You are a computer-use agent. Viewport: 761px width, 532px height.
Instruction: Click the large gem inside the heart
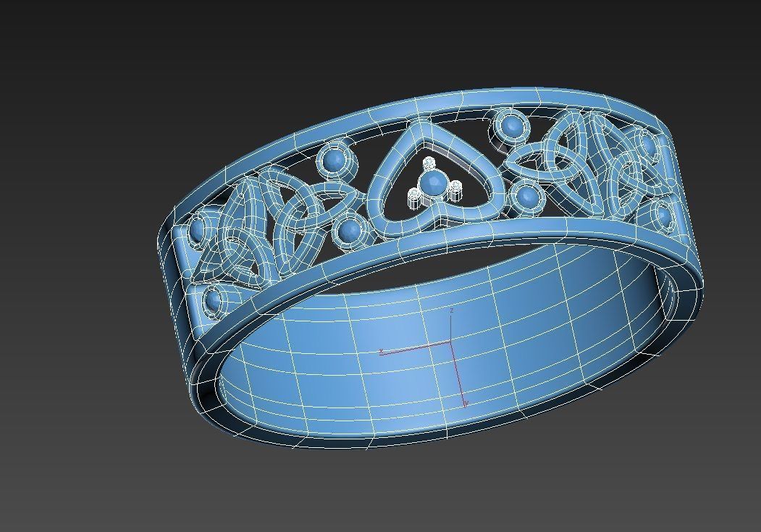433,183
